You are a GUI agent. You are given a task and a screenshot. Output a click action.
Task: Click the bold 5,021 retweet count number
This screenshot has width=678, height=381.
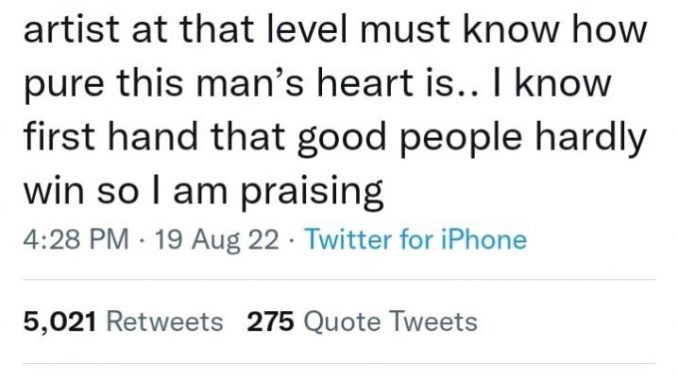[60, 322]
